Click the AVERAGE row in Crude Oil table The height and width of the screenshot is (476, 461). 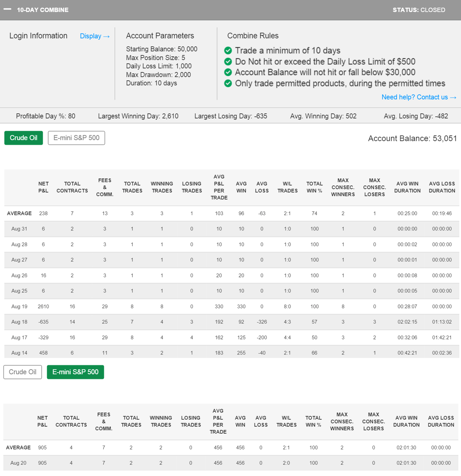click(x=19, y=213)
